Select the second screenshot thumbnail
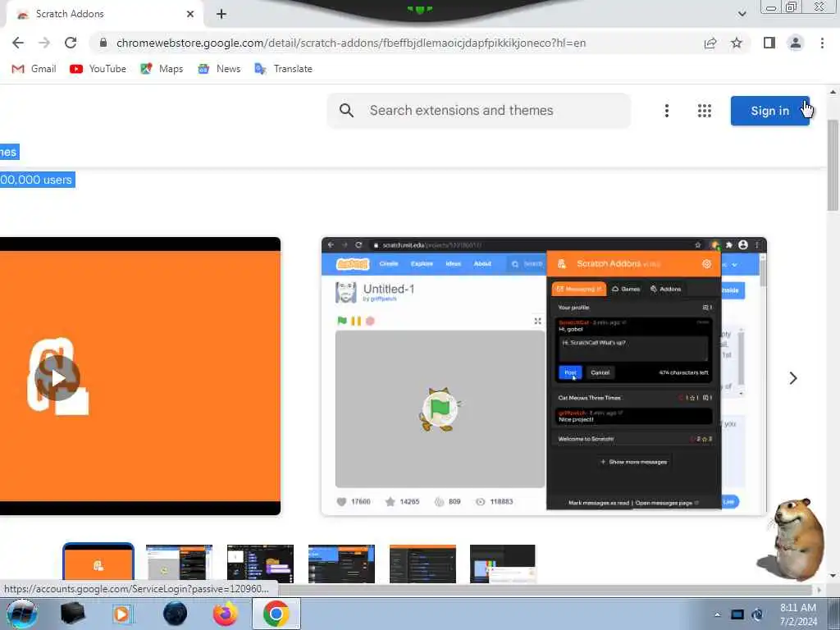Screen dimensions: 840x630 coord(180,564)
